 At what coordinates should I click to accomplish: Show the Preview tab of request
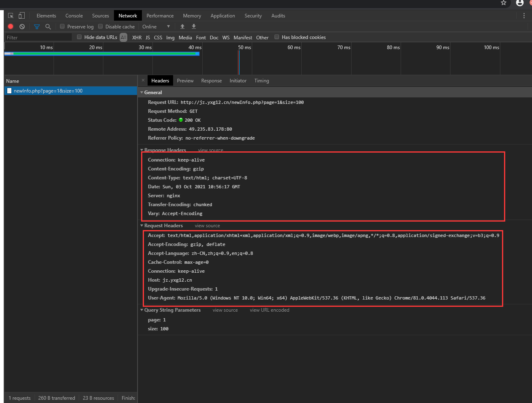185,81
